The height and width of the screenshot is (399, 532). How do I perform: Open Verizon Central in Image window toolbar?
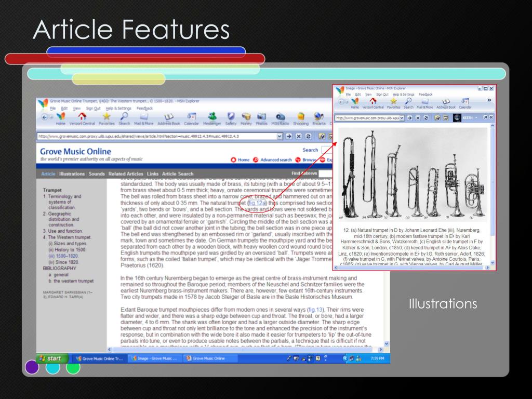373,103
